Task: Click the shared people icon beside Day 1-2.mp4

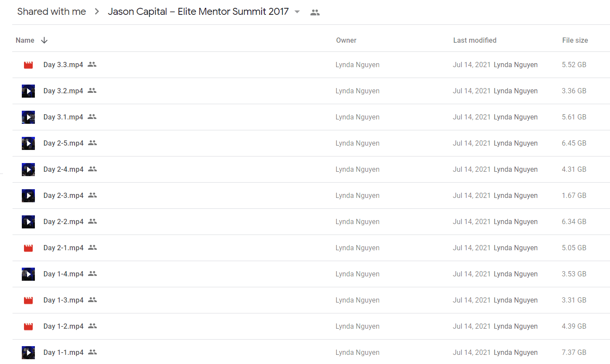Action: pos(92,326)
